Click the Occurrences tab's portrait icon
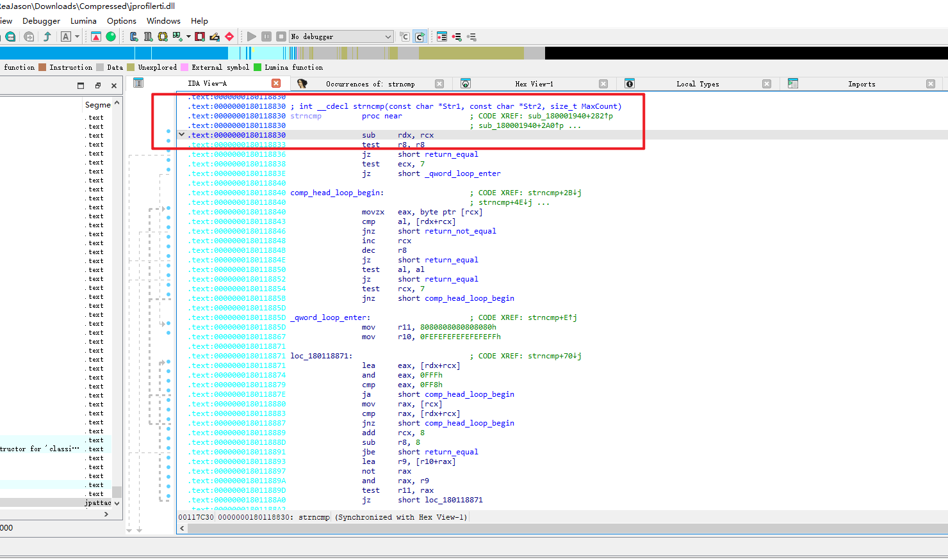Viewport: 948px width, 560px height. [x=302, y=84]
